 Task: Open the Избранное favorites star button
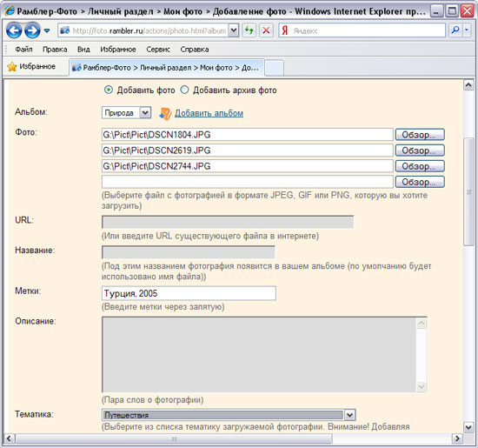[31, 66]
